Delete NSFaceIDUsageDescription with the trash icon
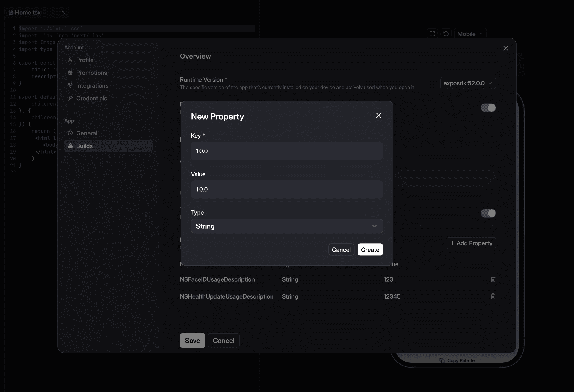574x392 pixels. [x=493, y=279]
